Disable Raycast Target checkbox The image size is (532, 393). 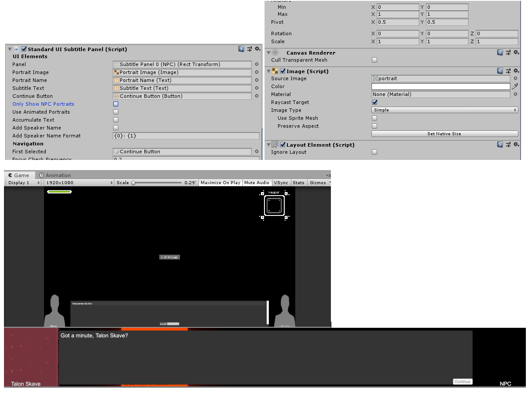(x=374, y=102)
